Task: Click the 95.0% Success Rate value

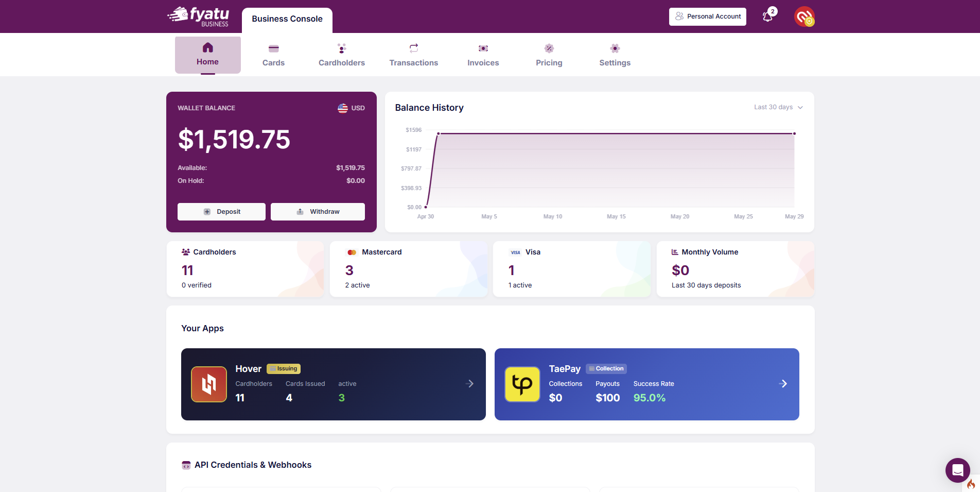Action: 650,398
